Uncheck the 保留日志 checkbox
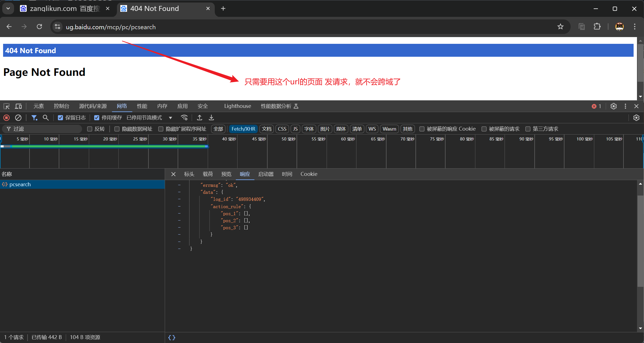The width and height of the screenshot is (644, 343). 60,118
